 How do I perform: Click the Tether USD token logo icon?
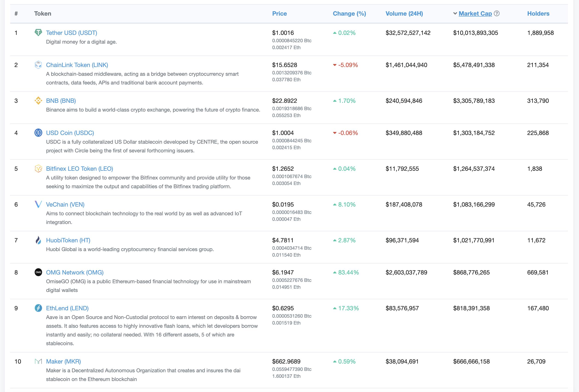[38, 33]
